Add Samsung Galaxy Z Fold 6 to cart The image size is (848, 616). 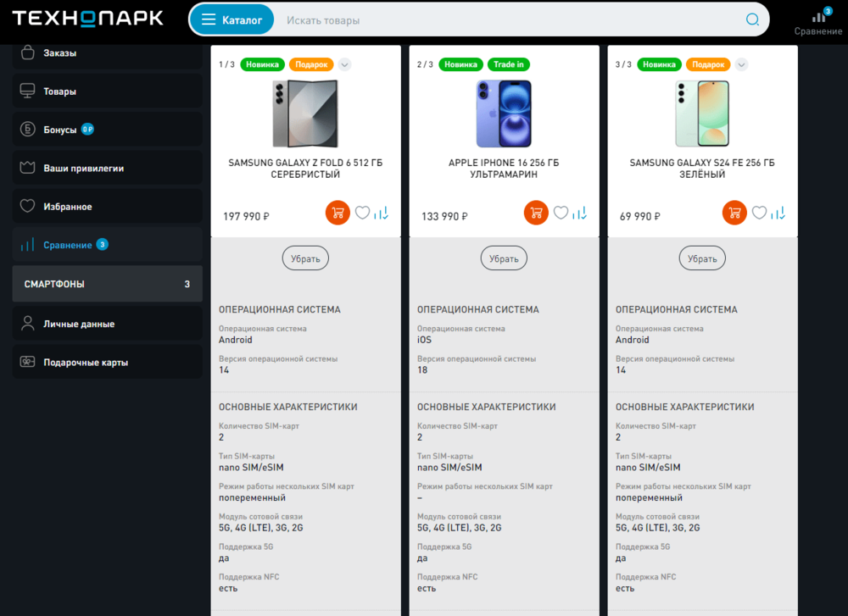[x=338, y=213]
